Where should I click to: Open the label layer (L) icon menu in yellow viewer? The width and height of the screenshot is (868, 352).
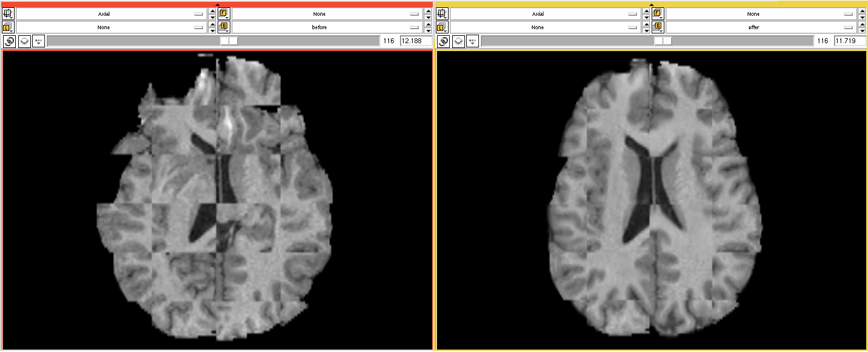click(443, 27)
